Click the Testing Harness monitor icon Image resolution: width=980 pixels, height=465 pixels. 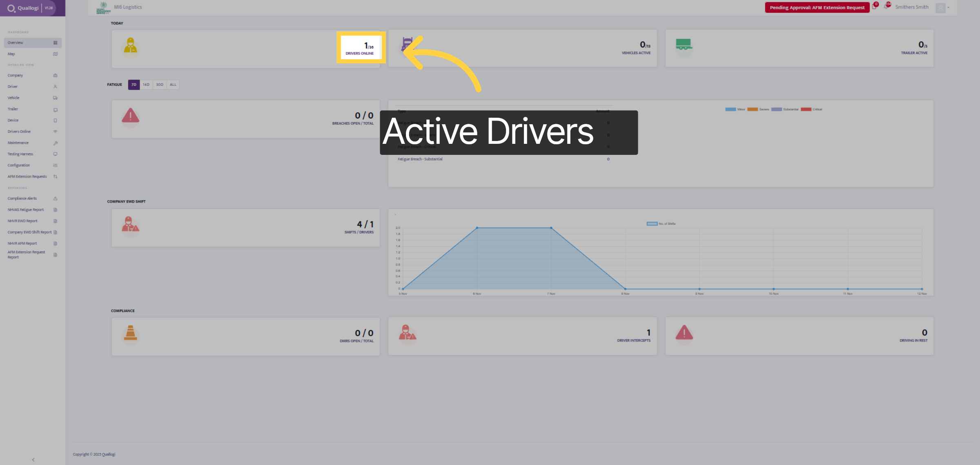(x=55, y=154)
